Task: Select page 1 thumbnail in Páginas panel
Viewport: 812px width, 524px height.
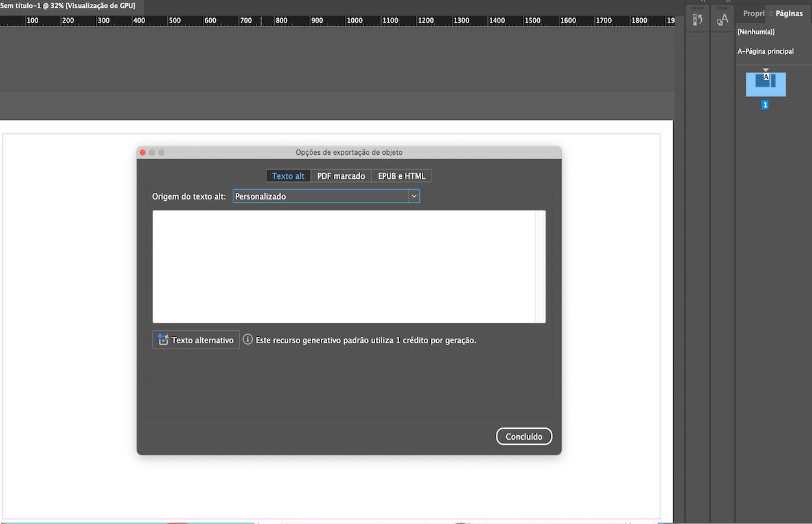Action: coord(766,84)
